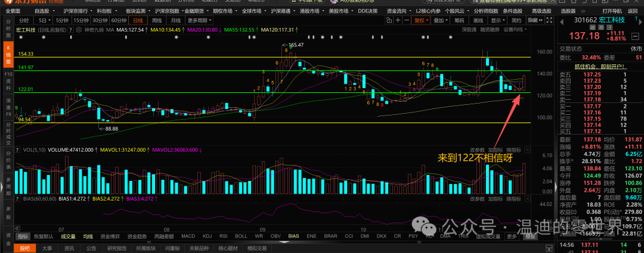Select the MACD indicator tab

(x=188, y=236)
